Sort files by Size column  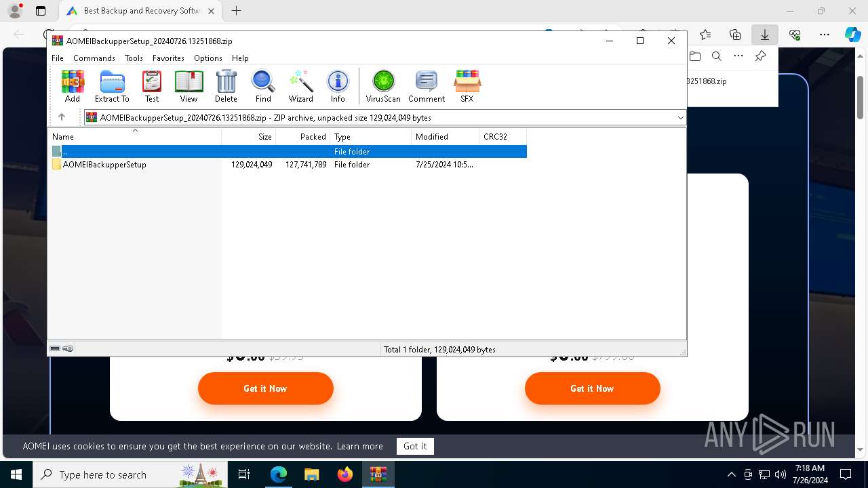point(248,137)
